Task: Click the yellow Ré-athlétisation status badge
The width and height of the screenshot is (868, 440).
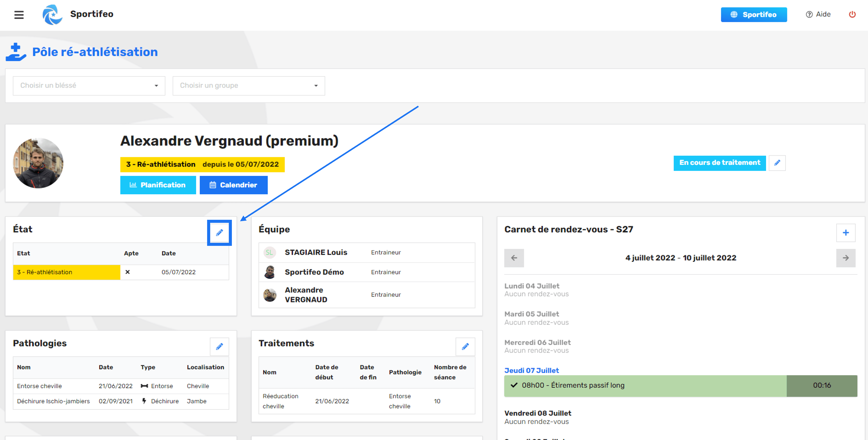Action: pyautogui.click(x=202, y=165)
